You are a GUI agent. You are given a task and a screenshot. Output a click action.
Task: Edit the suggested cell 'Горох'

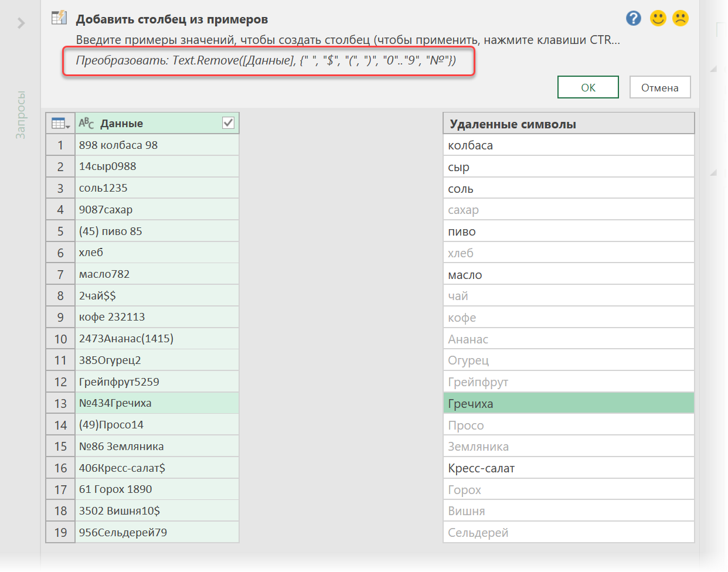(569, 489)
